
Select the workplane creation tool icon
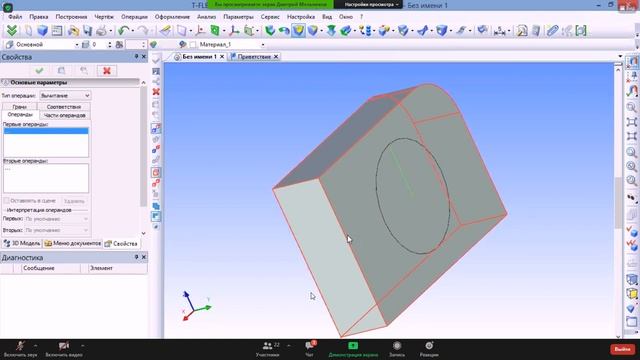coord(182,31)
